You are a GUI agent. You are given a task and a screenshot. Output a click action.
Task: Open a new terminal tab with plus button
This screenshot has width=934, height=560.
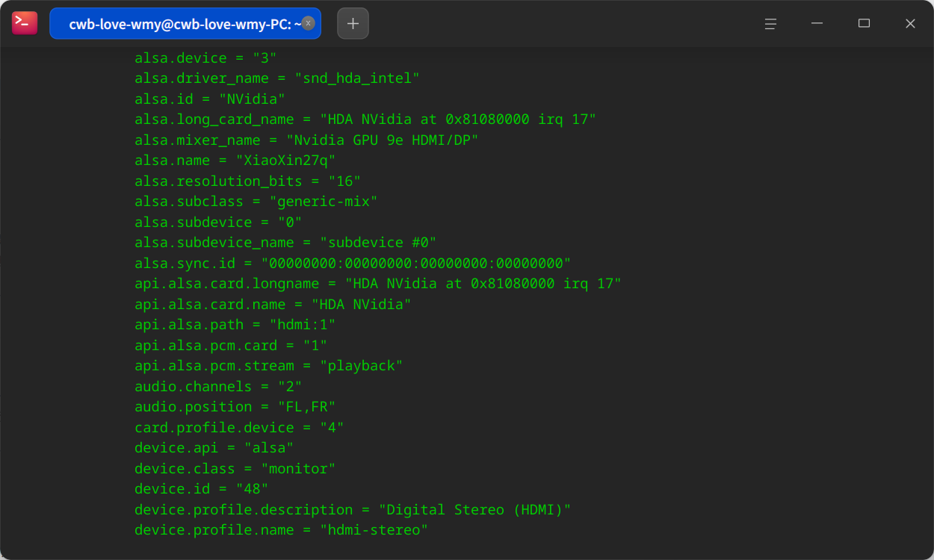[353, 23]
